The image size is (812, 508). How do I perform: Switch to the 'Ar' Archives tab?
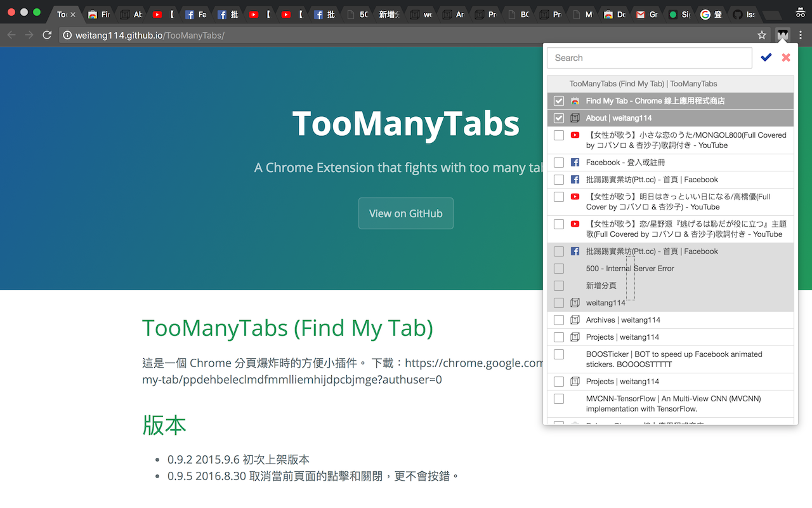[454, 14]
